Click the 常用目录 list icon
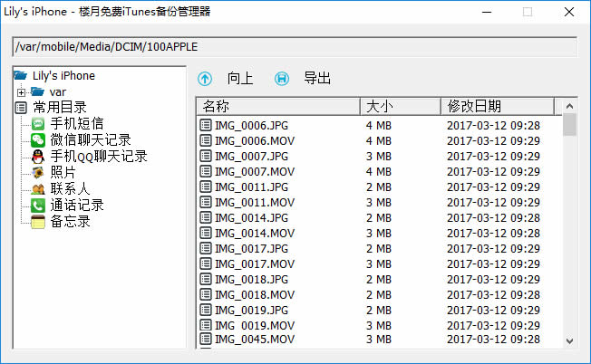Screen dimensions: 591x364 pyautogui.click(x=21, y=108)
